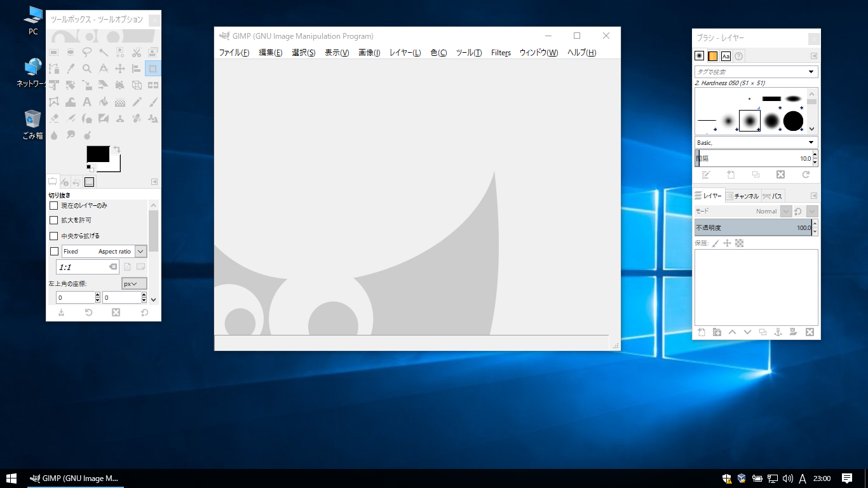Switch to the チャンネル tab

click(x=742, y=196)
